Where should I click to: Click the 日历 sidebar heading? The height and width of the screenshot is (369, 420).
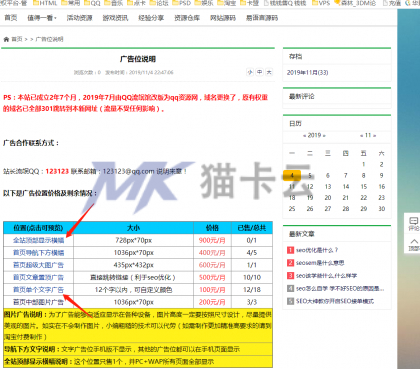click(x=295, y=123)
